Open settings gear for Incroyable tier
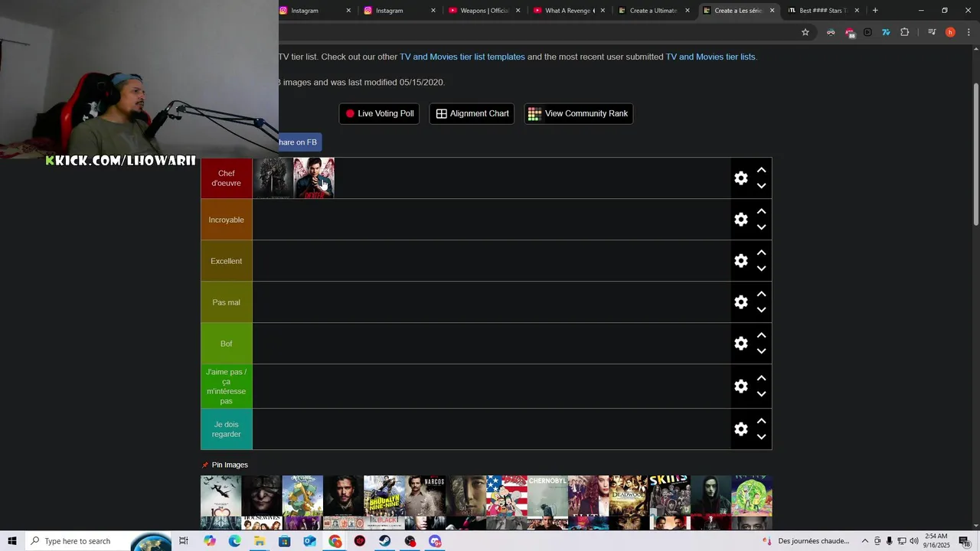The width and height of the screenshot is (980, 551). click(741, 220)
